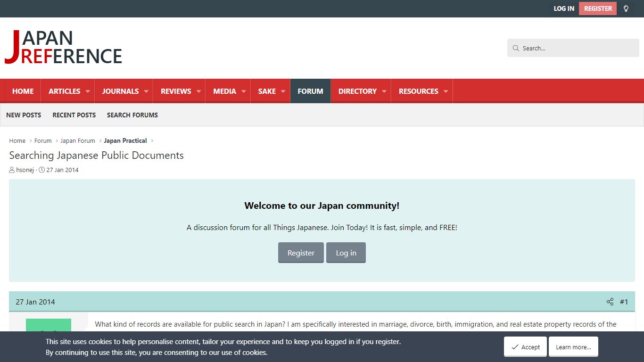The image size is (644, 362).
Task: Click the magnifier icon in search box
Action: coord(516,48)
